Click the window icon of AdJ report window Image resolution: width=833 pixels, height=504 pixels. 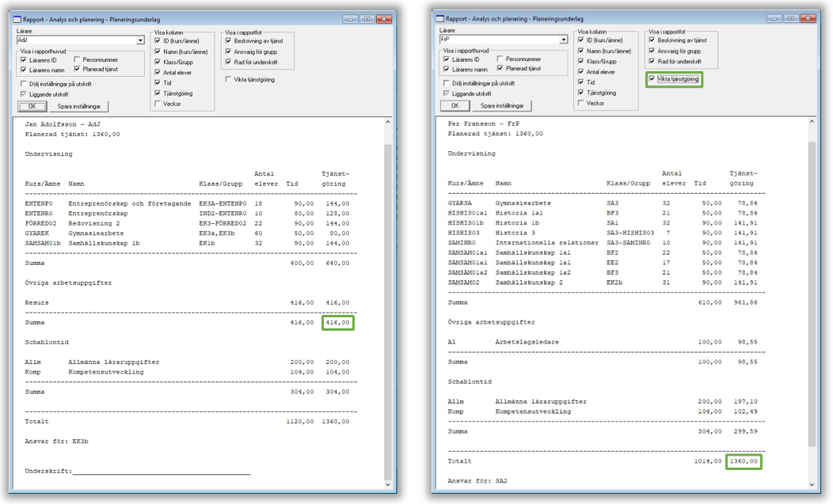pyautogui.click(x=17, y=20)
